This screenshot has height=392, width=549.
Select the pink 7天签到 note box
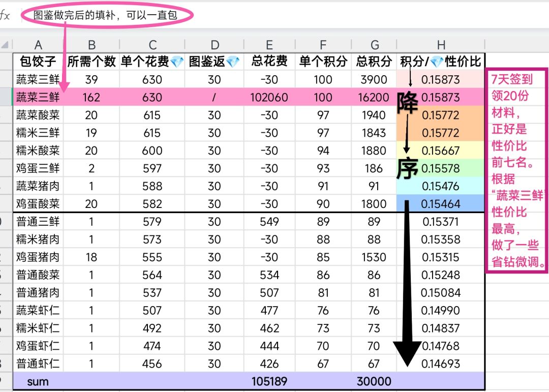tap(516, 170)
